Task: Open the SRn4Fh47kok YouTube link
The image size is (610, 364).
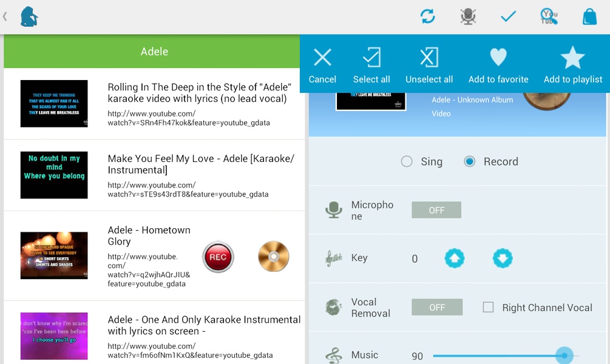Action: point(189,118)
